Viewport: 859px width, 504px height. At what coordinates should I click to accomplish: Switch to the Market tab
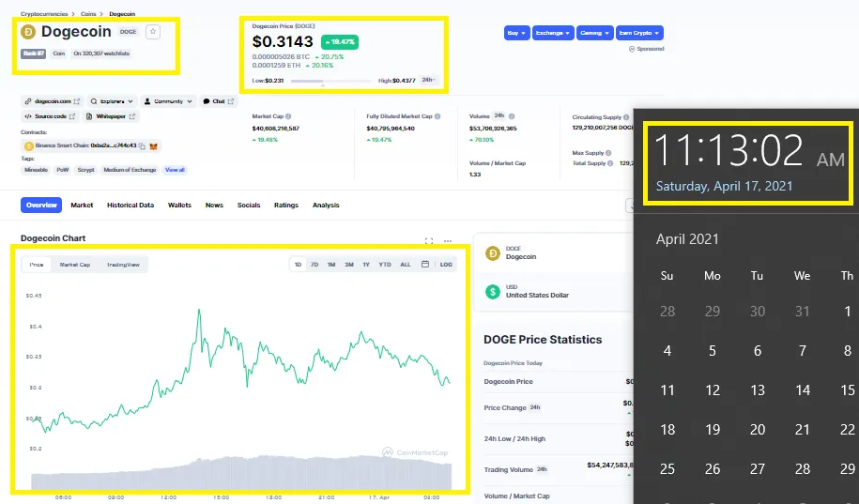(x=82, y=205)
